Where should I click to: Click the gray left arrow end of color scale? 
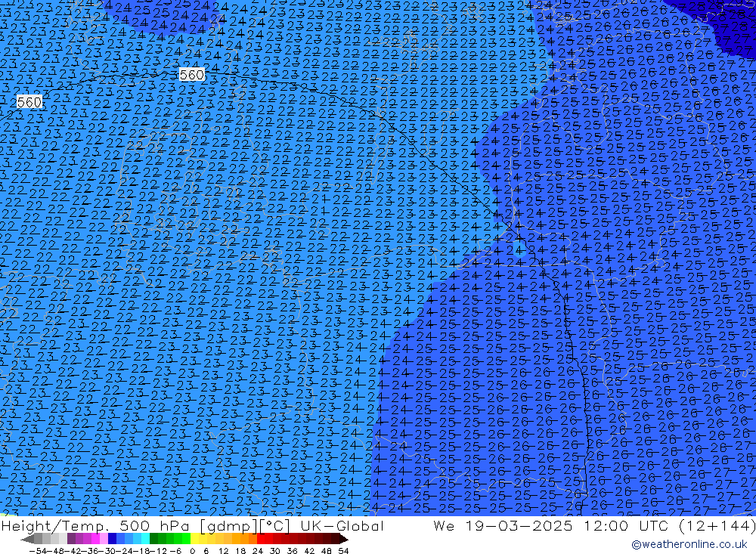(x=27, y=539)
